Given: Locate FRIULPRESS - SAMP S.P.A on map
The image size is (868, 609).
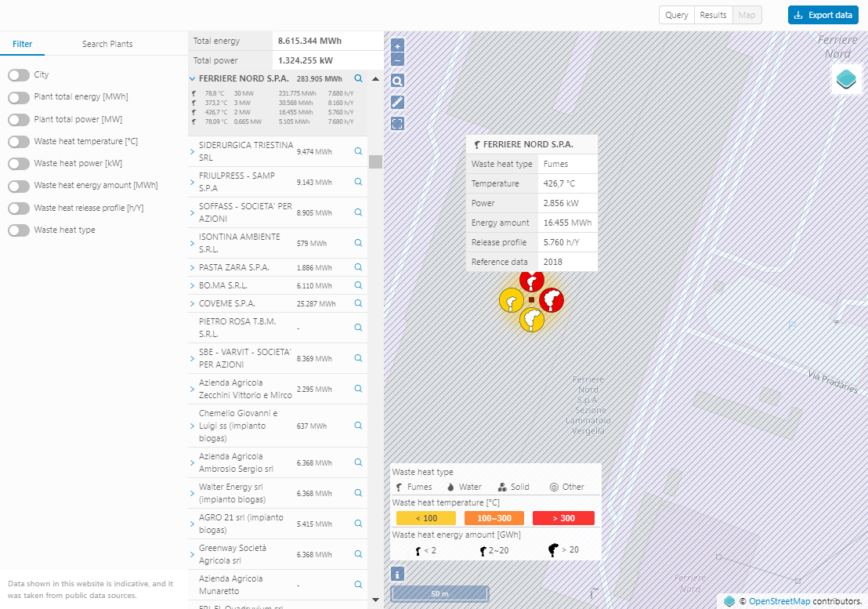Looking at the screenshot, I should point(358,182).
